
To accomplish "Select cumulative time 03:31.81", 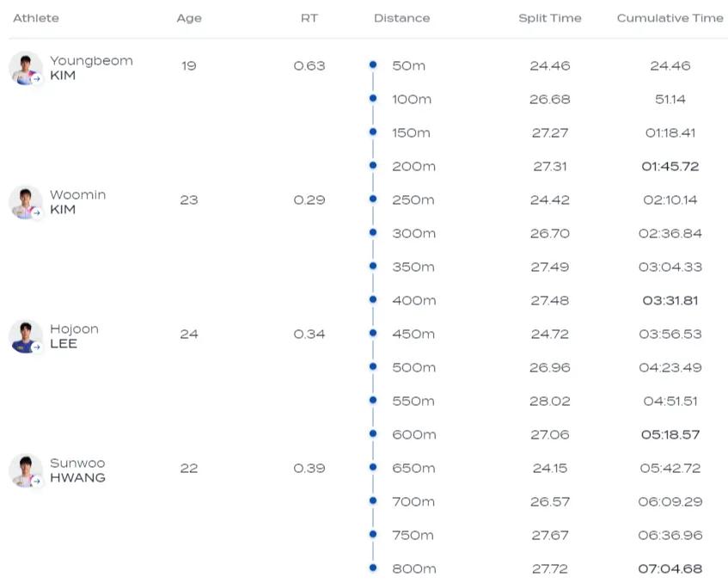I will coord(670,301).
